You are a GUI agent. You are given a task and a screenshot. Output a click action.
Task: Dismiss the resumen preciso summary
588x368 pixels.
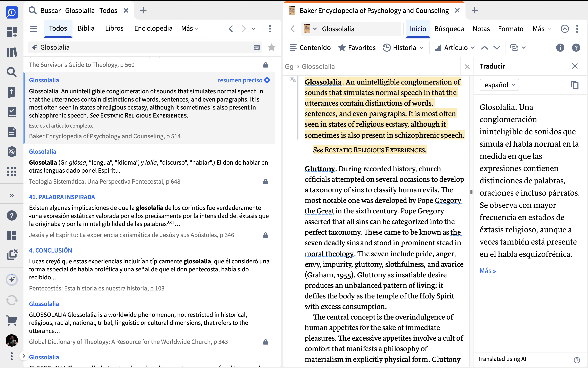pos(267,80)
